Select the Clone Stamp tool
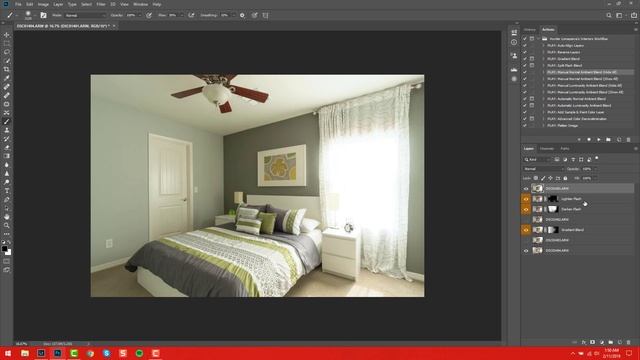 7,130
